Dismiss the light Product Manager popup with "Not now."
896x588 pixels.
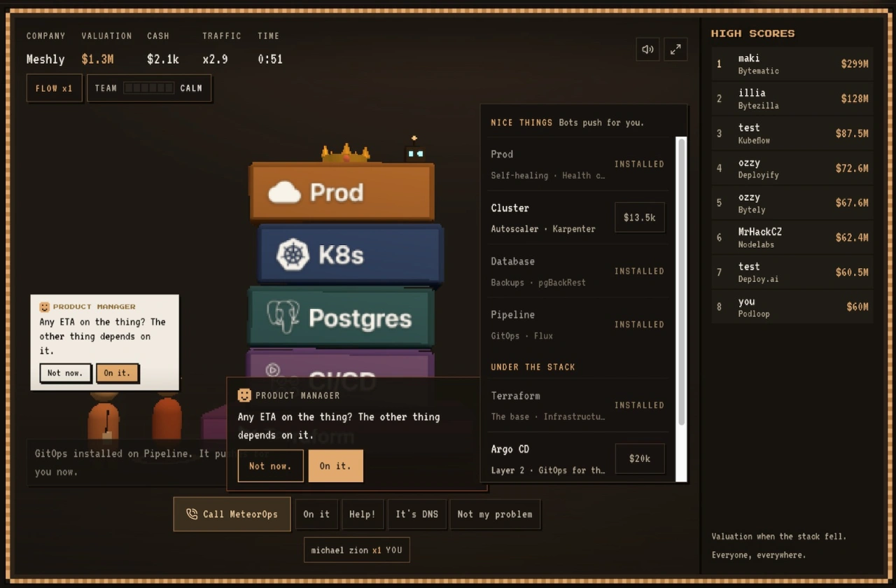65,373
